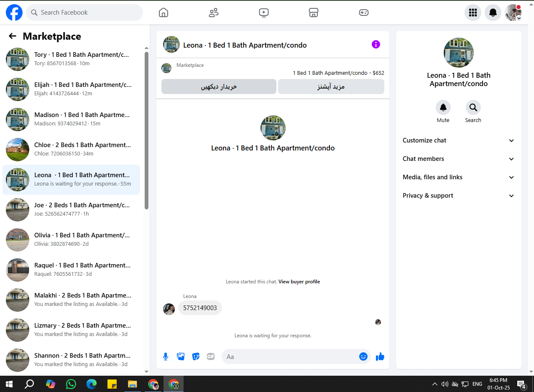Open the Raquel conversation in the list
The height and width of the screenshot is (392, 534).
tap(72, 270)
